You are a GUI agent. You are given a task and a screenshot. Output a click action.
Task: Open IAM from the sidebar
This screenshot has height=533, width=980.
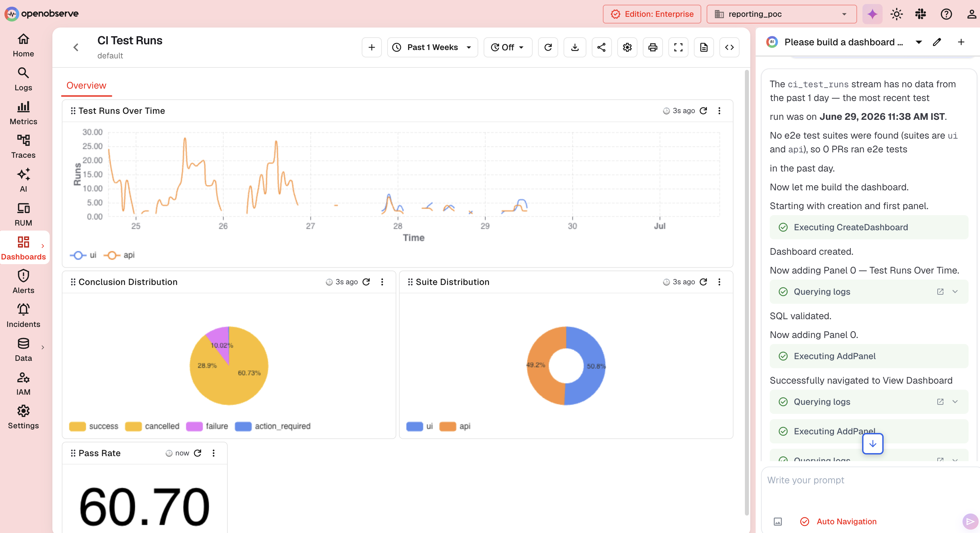(x=23, y=383)
